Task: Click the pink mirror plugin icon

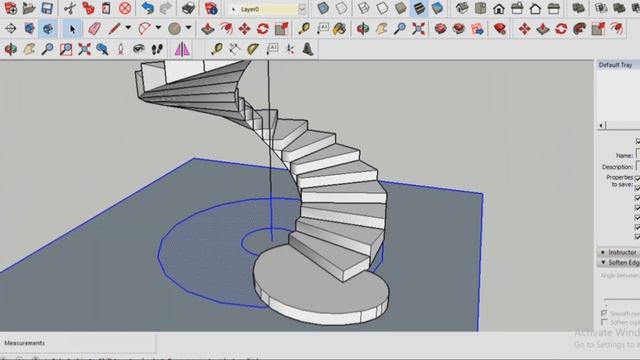Action: (182, 49)
